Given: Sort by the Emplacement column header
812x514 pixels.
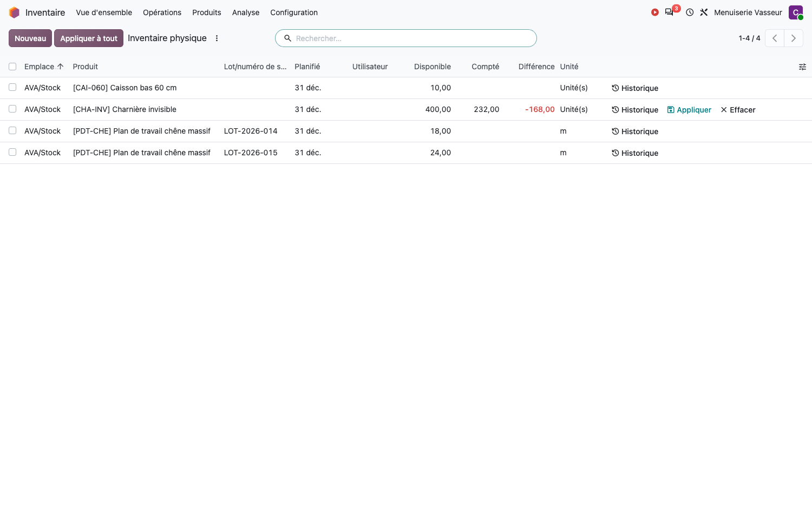Looking at the screenshot, I should point(44,67).
